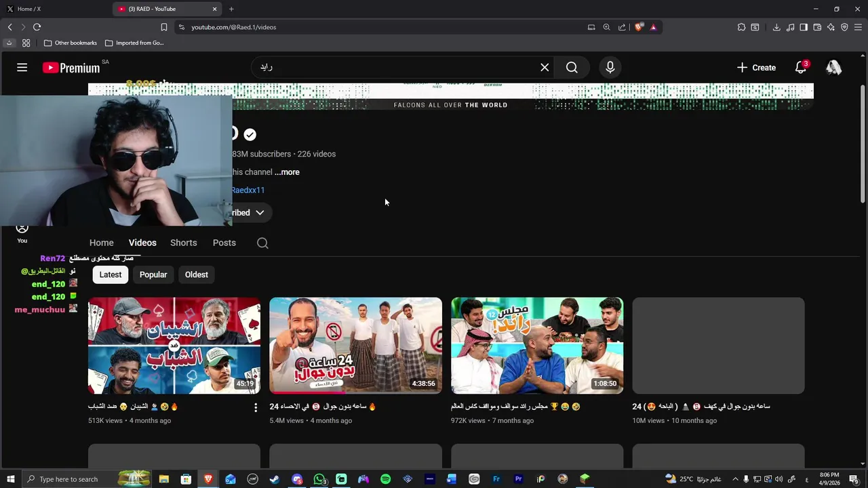The image size is (868, 488).
Task: Open the Windows notification center
Action: (x=854, y=479)
